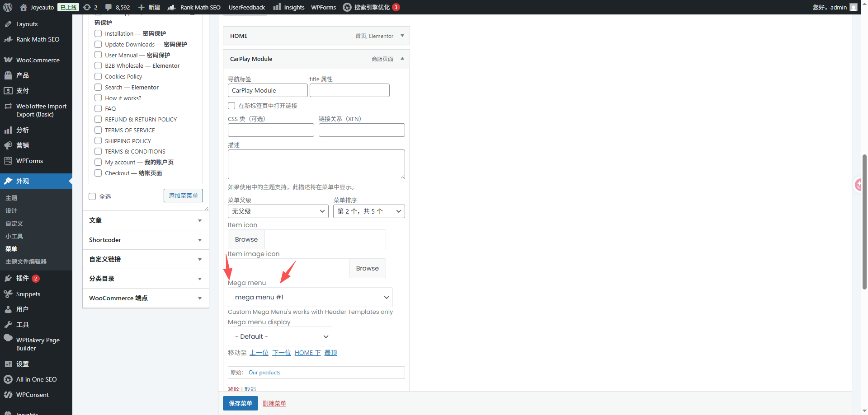Click the blue save menu (保存菜单) button
Screen dimensions: 868x415
pos(240,403)
